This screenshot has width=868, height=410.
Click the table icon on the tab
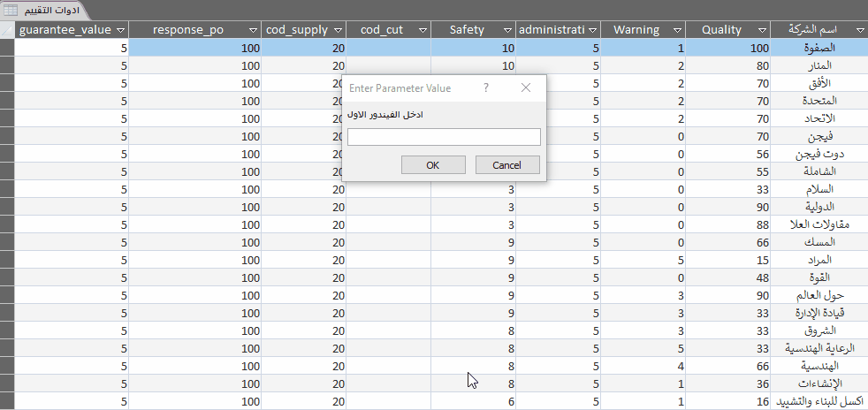point(11,10)
